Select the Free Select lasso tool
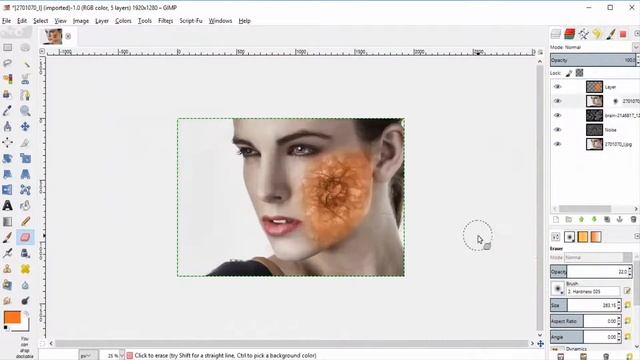Image resolution: width=640 pixels, height=360 pixels. pos(7,63)
